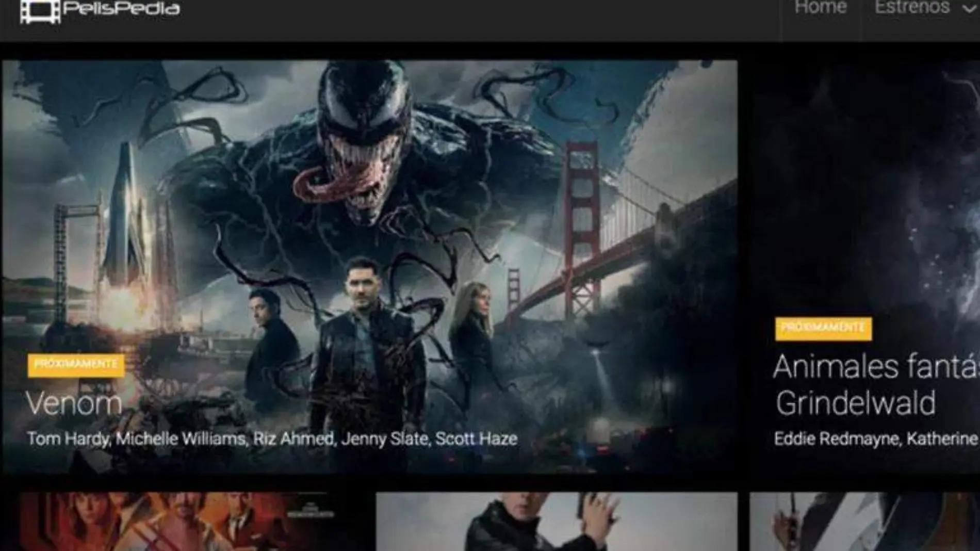Click cast text starting Eddie Redmayne
The height and width of the screenshot is (551, 980).
tap(876, 439)
